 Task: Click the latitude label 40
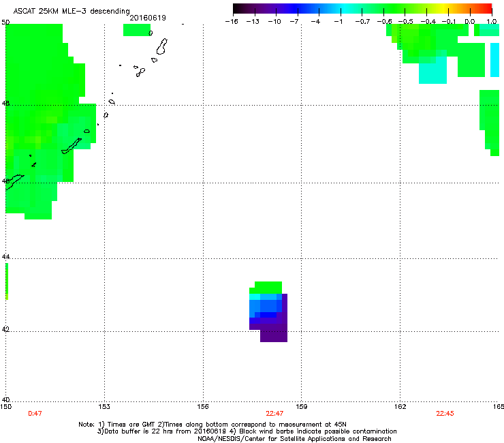[5, 399]
